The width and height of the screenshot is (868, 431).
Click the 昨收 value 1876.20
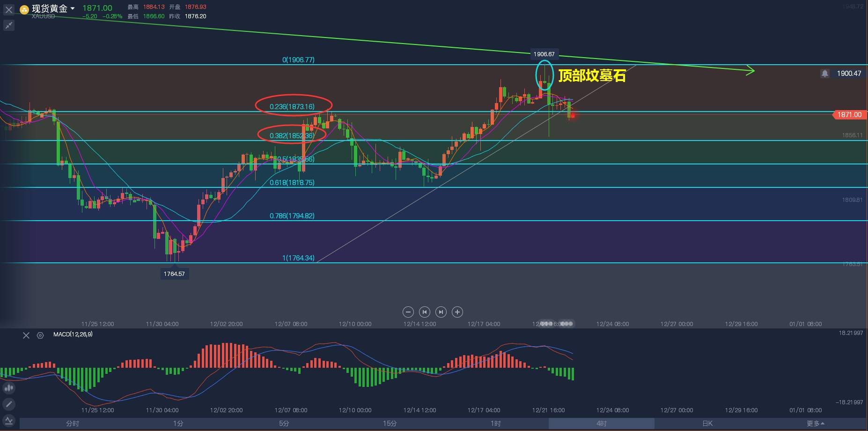[195, 16]
